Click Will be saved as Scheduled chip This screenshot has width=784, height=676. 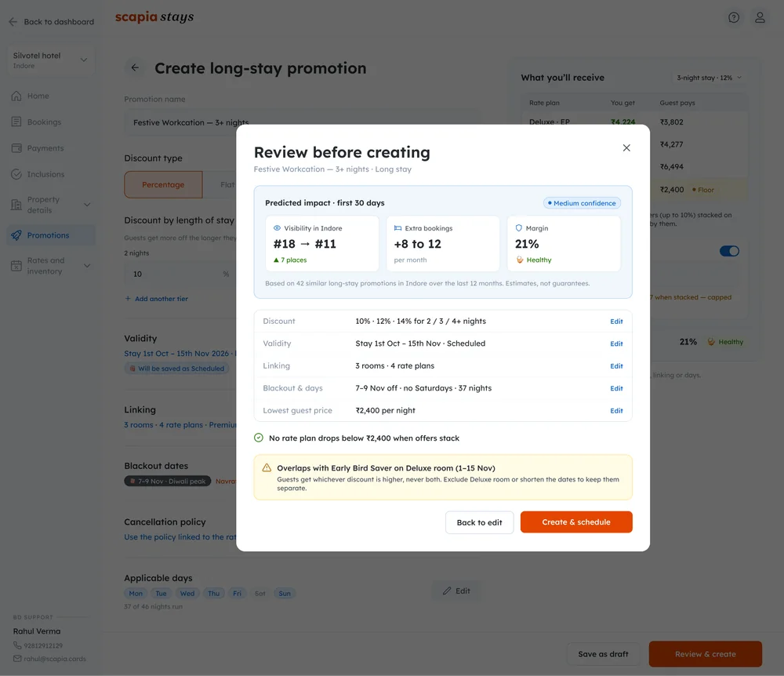177,369
